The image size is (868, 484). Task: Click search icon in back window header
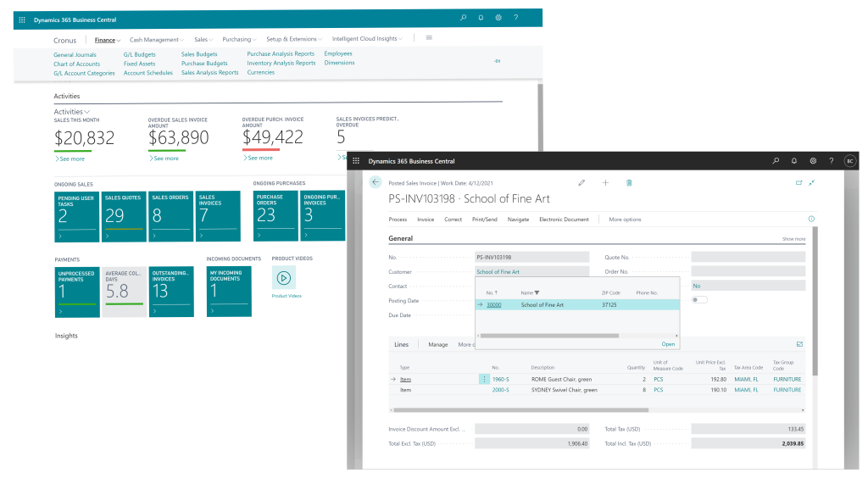point(463,18)
